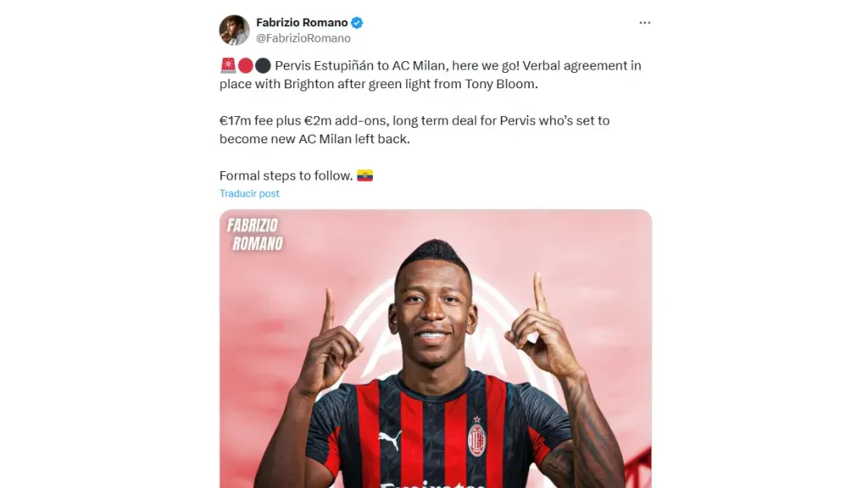Click the Puma logo on the jersey
868x488 pixels.
[x=390, y=439]
